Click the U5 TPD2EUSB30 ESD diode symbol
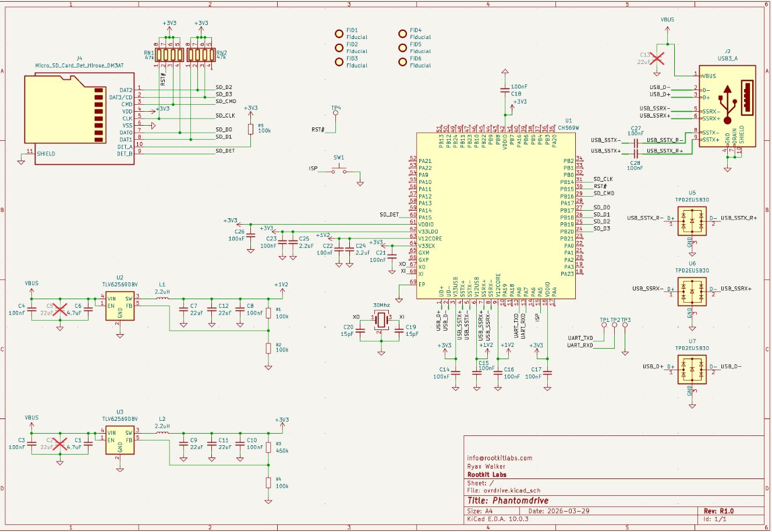 point(692,221)
